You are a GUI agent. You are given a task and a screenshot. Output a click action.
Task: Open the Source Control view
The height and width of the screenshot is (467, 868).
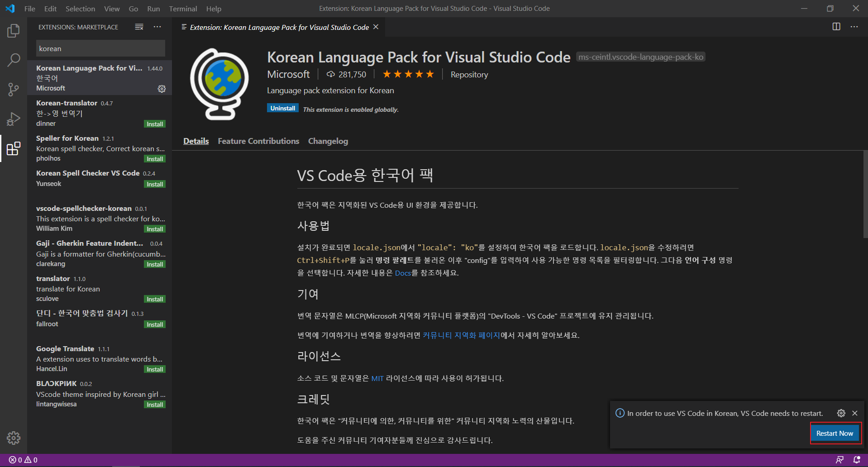14,89
